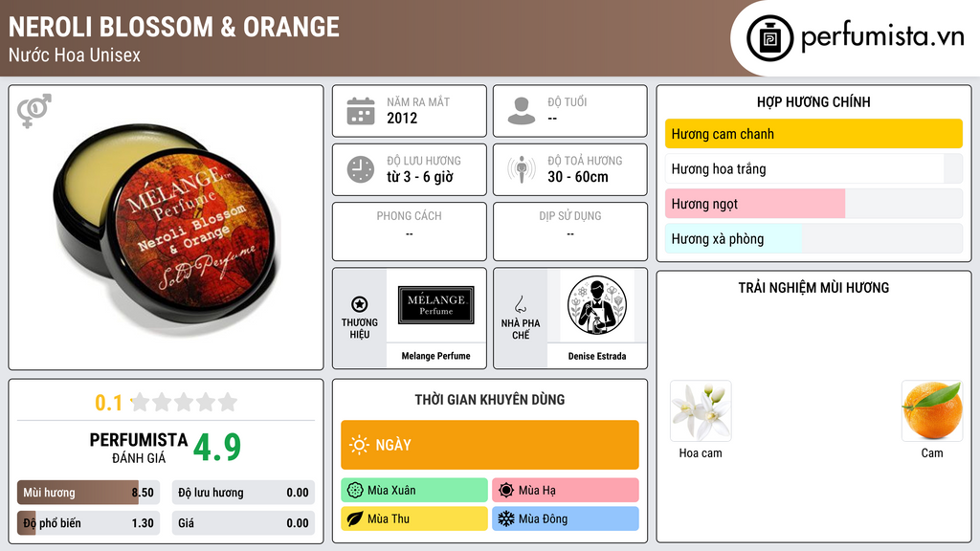Viewport: 980px width, 551px height.
Task: Click the Trải nghiệm mùi hương heading
Action: [x=813, y=287]
